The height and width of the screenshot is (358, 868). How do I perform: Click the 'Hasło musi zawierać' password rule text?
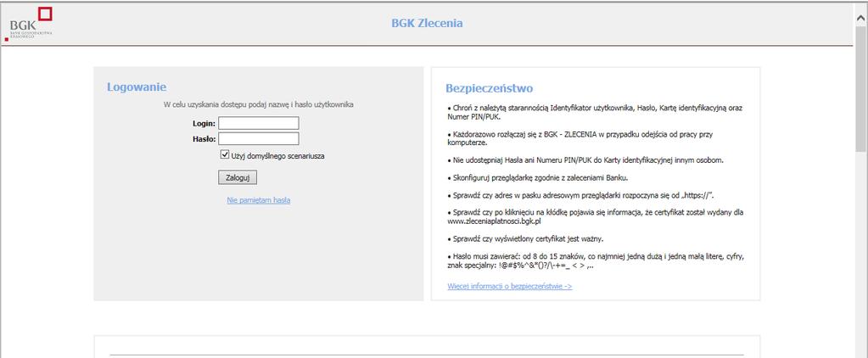[595, 261]
